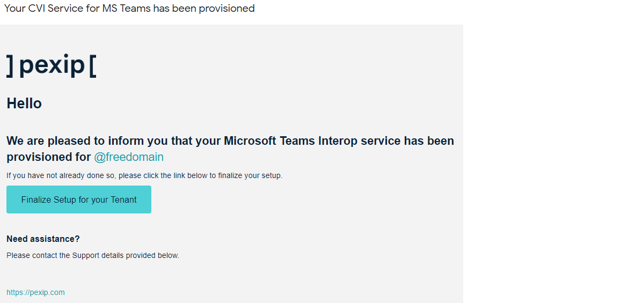The height and width of the screenshot is (303, 644).
Task: Open the https://pexip.com link
Action: point(35,292)
